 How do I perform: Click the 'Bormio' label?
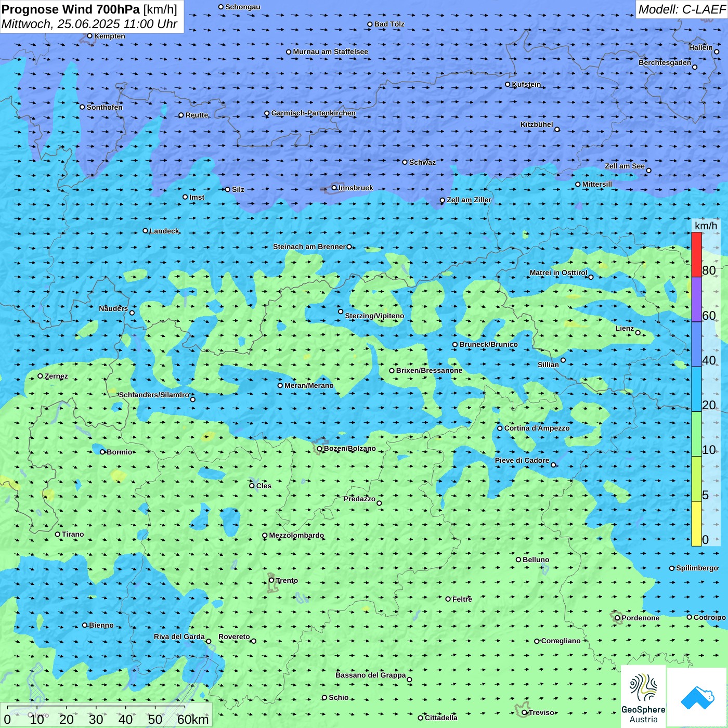click(x=120, y=452)
